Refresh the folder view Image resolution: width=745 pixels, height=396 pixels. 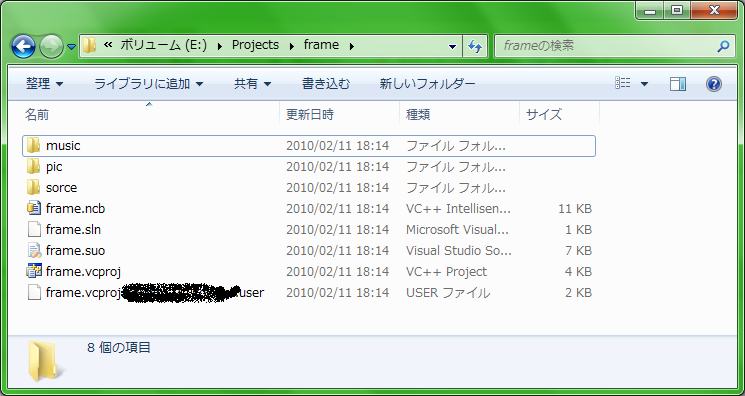click(x=475, y=46)
